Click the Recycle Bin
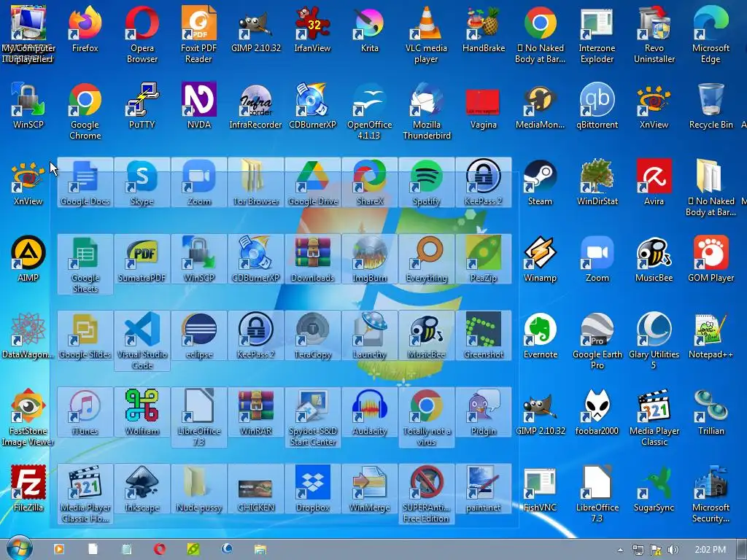This screenshot has height=560, width=747. pyautogui.click(x=711, y=106)
